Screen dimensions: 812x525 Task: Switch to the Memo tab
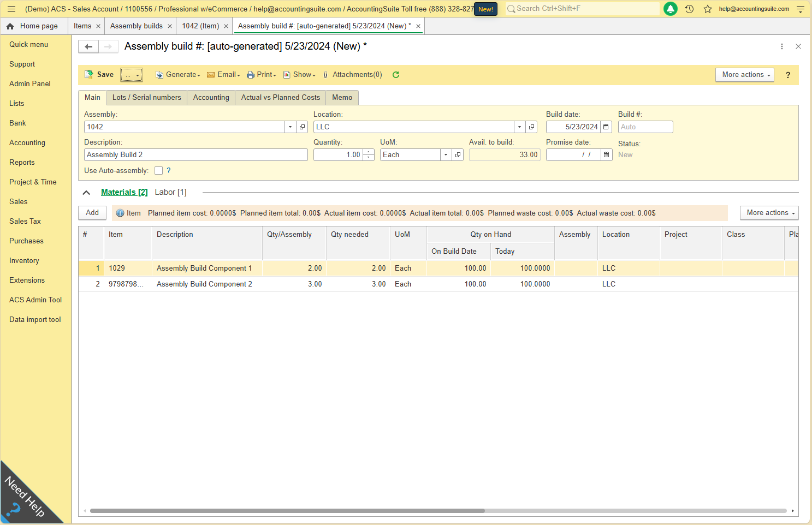click(x=342, y=97)
